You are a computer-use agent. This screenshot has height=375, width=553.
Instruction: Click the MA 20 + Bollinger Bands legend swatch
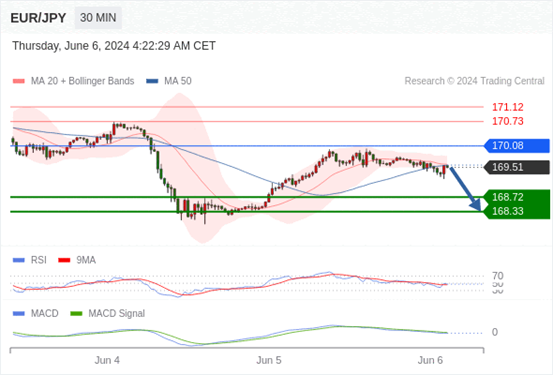click(x=19, y=81)
